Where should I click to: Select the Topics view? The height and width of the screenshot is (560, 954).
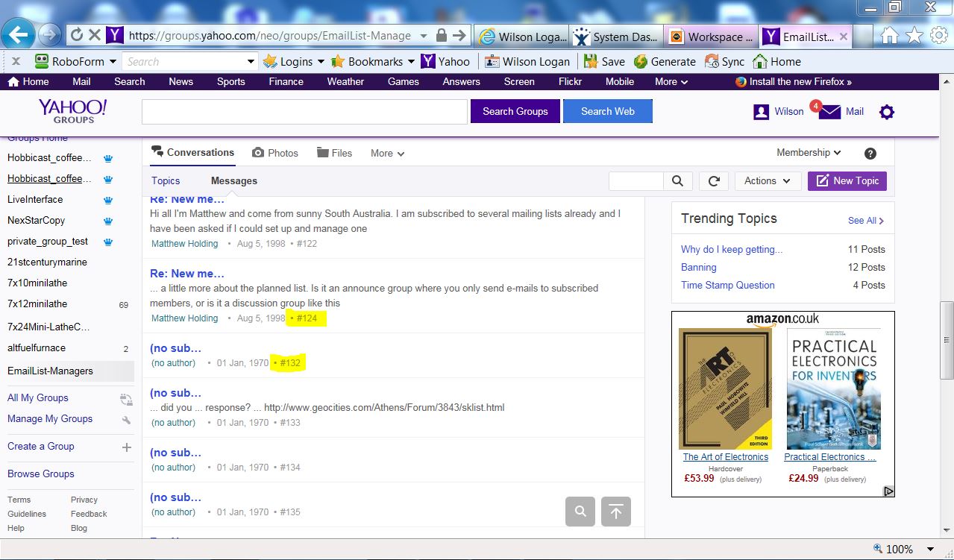[x=166, y=181]
